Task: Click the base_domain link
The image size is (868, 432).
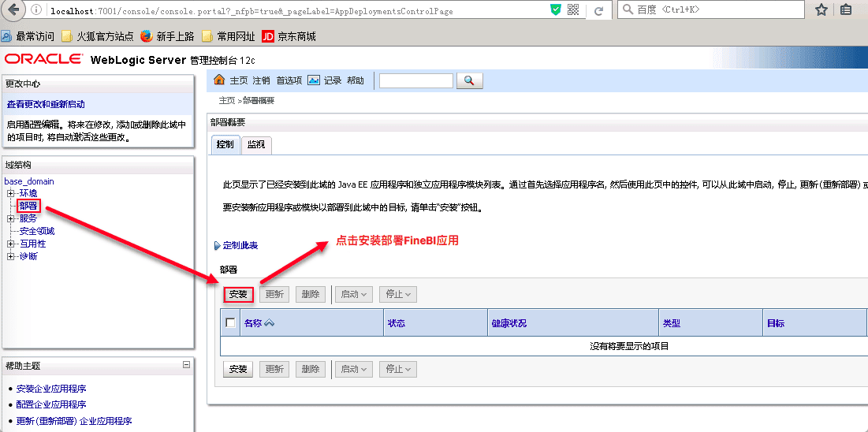Action: 29,181
